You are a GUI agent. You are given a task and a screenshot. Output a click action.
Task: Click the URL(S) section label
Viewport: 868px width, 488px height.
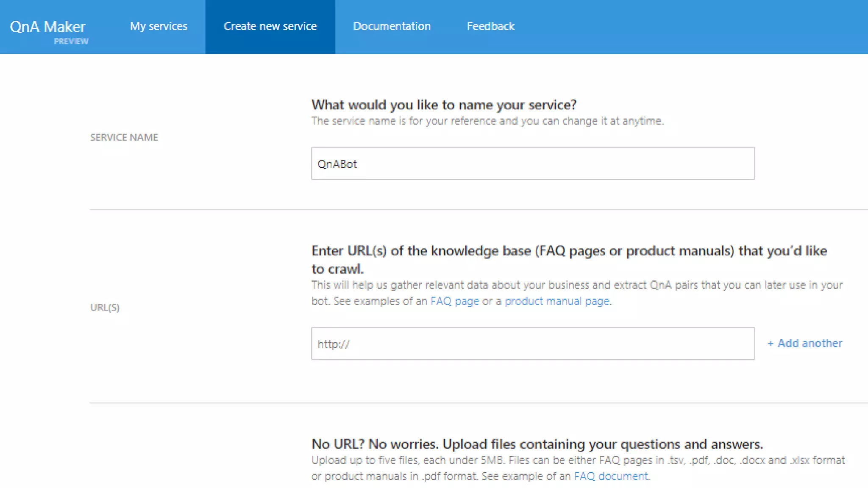105,308
